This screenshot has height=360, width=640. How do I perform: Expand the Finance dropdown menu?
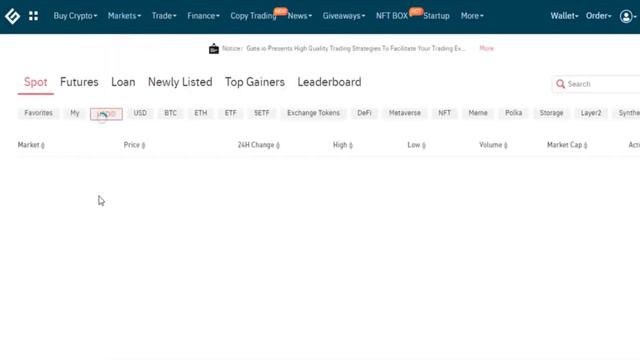pyautogui.click(x=203, y=16)
